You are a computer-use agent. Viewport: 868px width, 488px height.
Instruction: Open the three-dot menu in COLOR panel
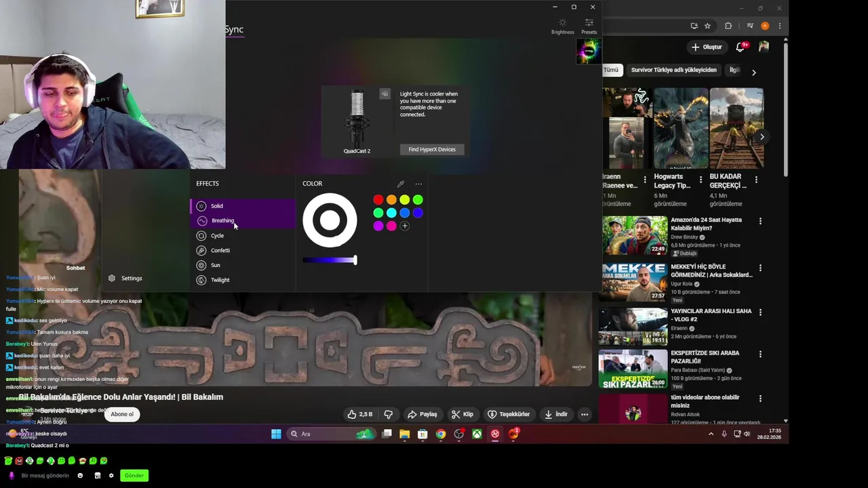[x=418, y=184]
